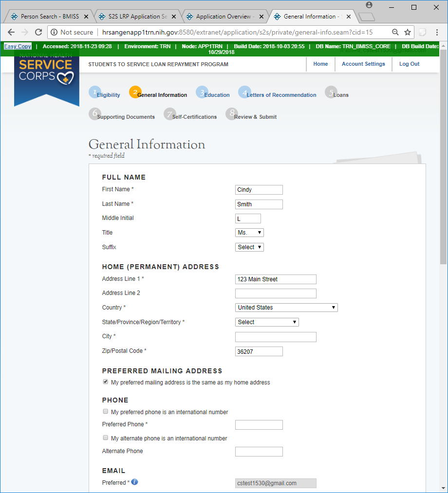This screenshot has height=493, width=448.
Task: Open the Suffix dropdown
Action: (249, 247)
